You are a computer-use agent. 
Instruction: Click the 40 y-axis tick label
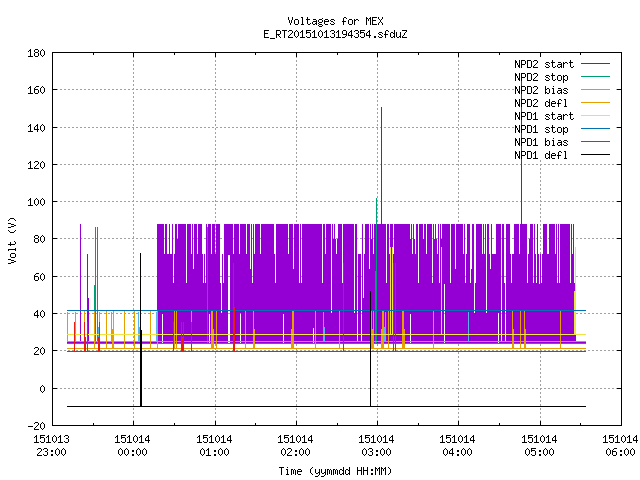tap(39, 314)
